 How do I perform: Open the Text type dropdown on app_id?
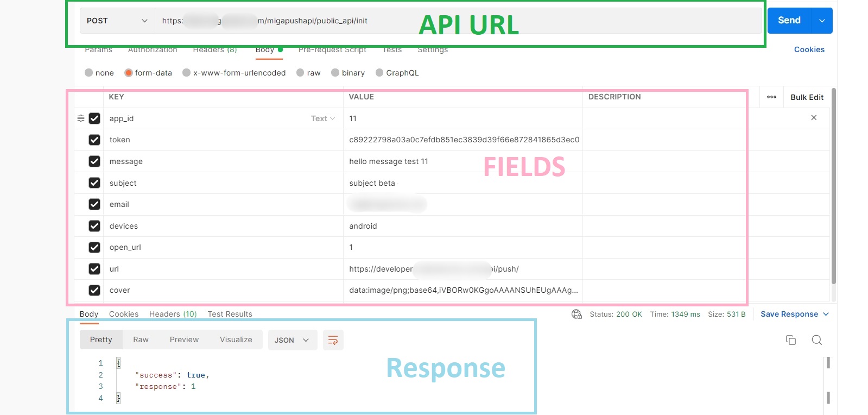(323, 118)
